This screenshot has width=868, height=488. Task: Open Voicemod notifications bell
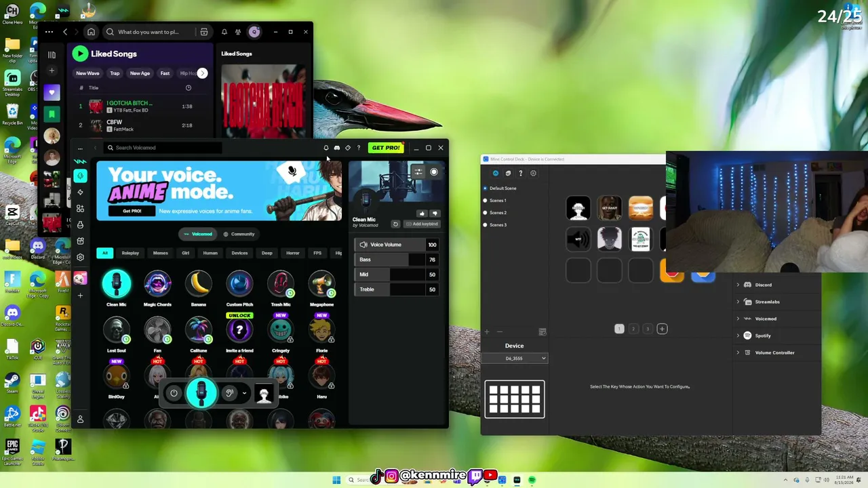point(326,148)
